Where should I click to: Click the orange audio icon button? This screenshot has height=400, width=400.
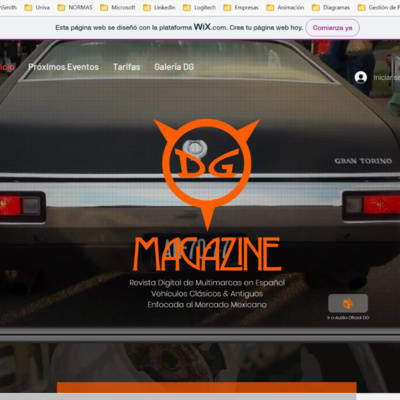click(x=348, y=303)
